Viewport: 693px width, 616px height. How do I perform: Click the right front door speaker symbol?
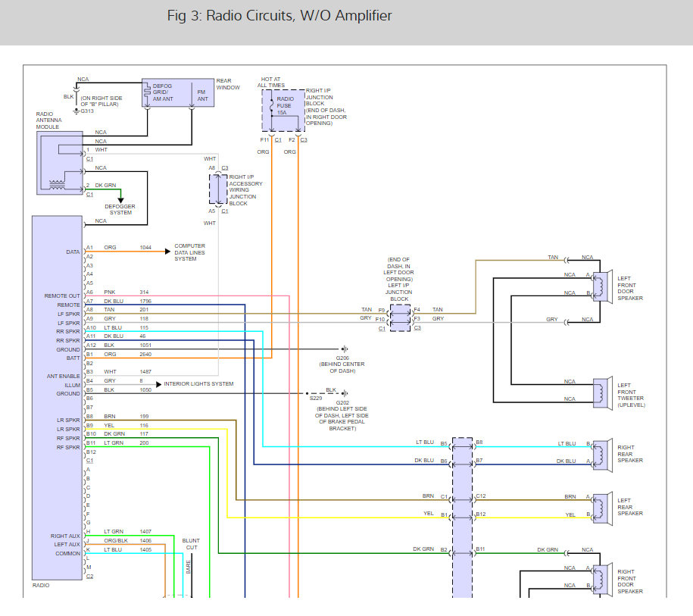click(x=602, y=580)
